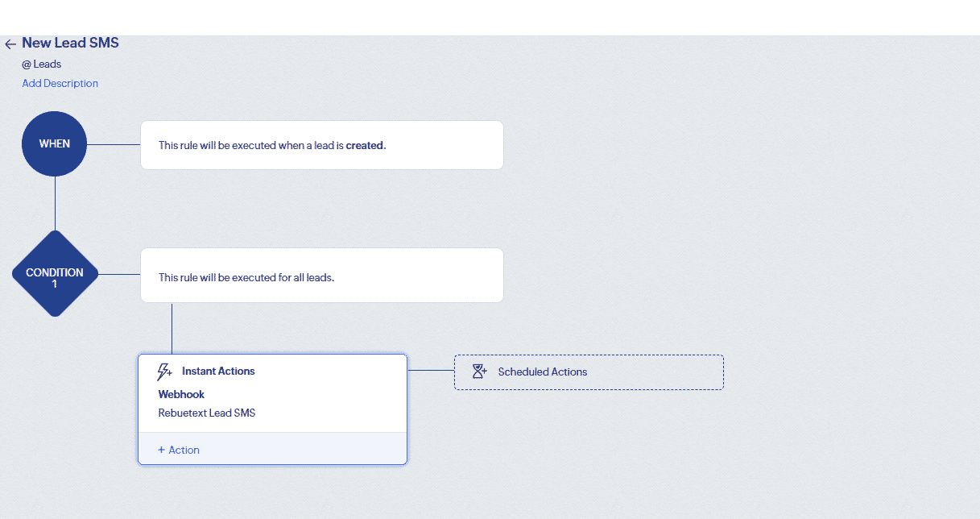Click the back arrow beside New Lead SMS

tap(10, 44)
